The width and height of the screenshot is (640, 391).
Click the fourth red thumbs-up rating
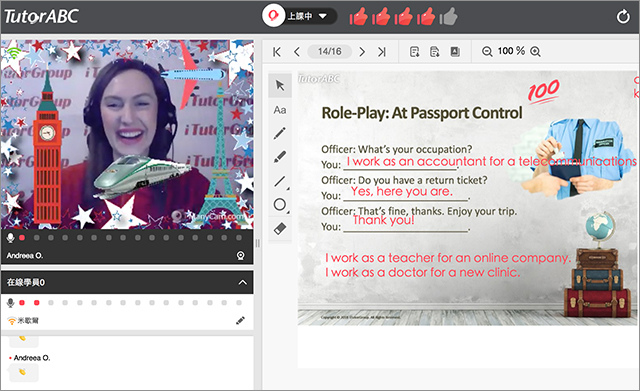coord(426,17)
